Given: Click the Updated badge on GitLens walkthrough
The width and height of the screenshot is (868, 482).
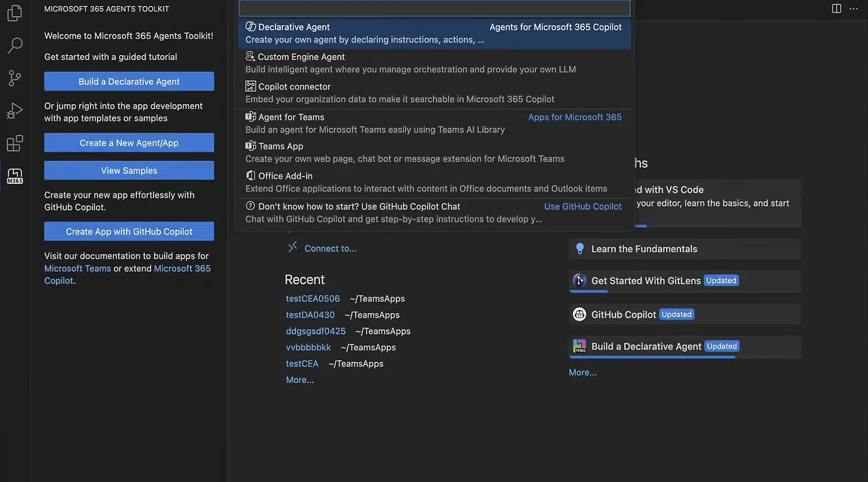Looking at the screenshot, I should (721, 280).
